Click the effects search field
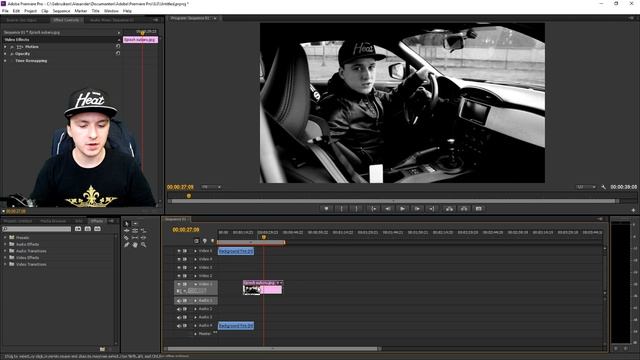Screen dimensions: 640x360 tap(37, 229)
